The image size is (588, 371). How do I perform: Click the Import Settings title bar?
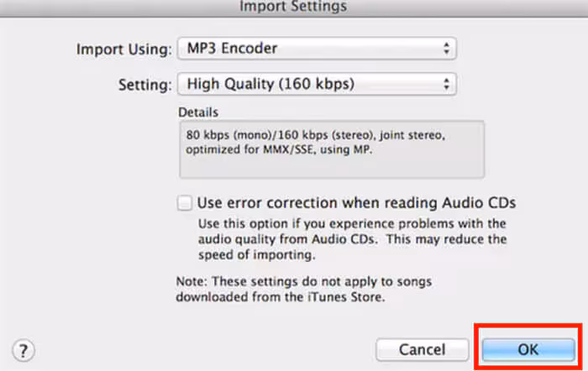pyautogui.click(x=293, y=7)
